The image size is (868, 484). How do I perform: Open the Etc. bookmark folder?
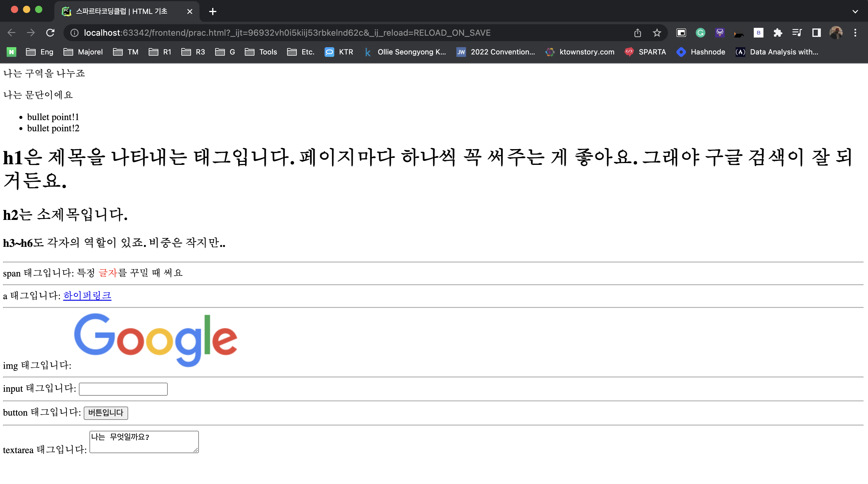[x=300, y=52]
